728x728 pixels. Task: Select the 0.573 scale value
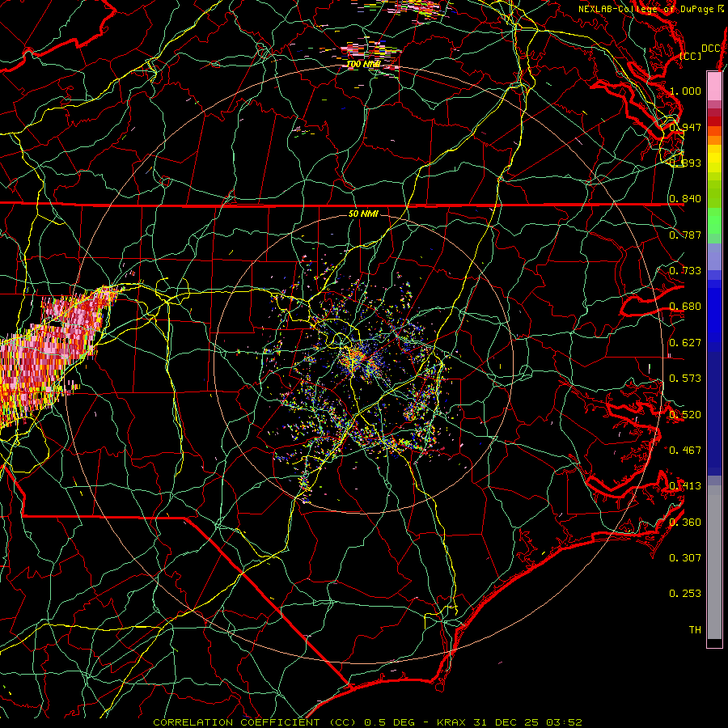[x=685, y=378]
